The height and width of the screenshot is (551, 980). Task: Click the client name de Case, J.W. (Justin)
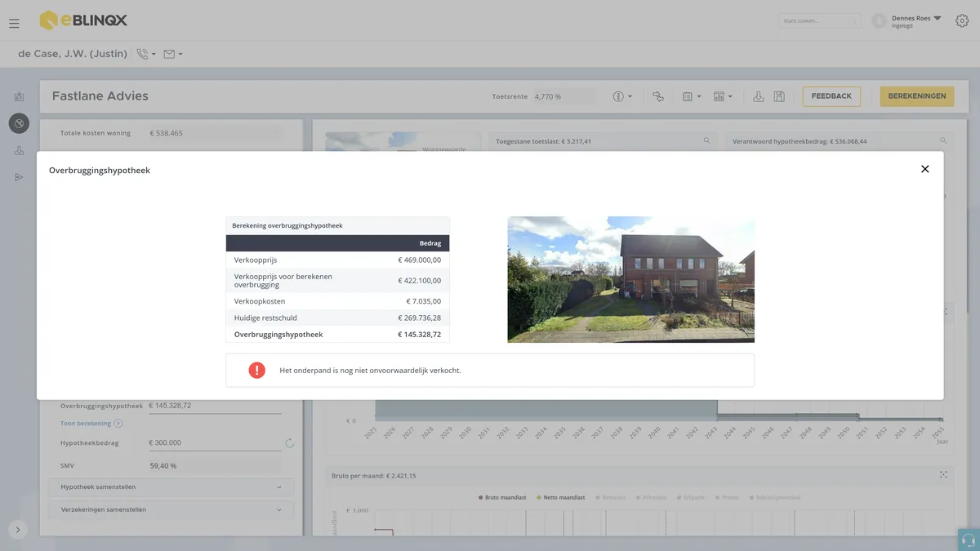(x=73, y=54)
